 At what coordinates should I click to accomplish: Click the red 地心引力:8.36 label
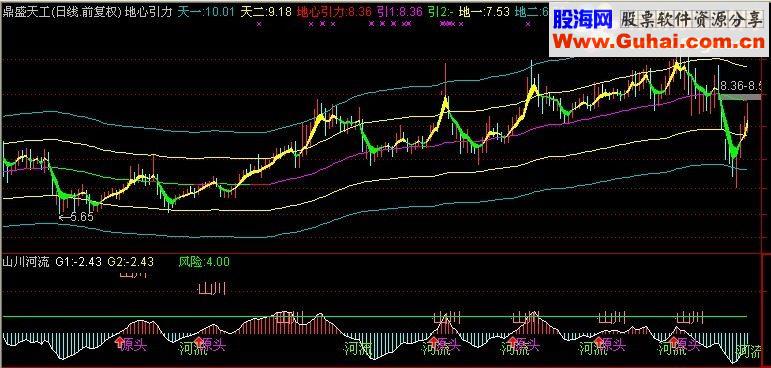tap(334, 11)
